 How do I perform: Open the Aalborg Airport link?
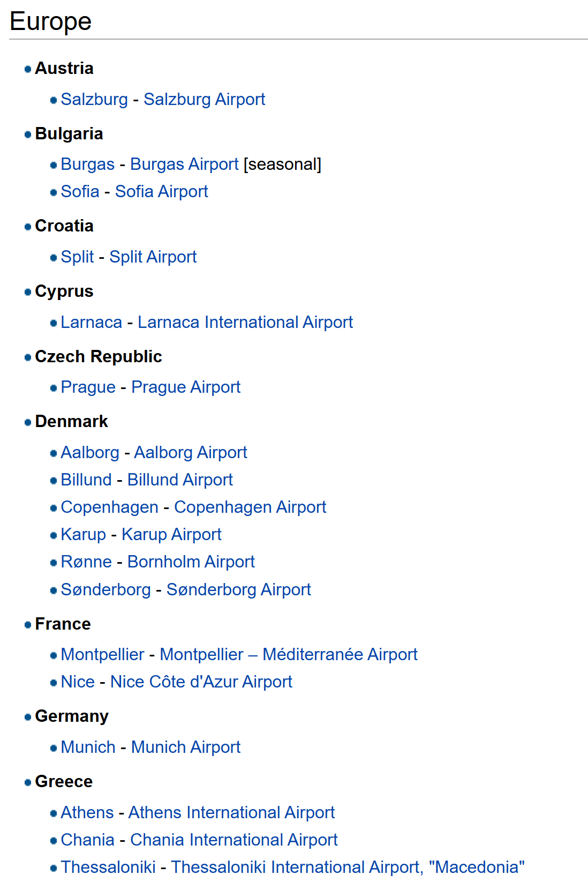pyautogui.click(x=190, y=453)
